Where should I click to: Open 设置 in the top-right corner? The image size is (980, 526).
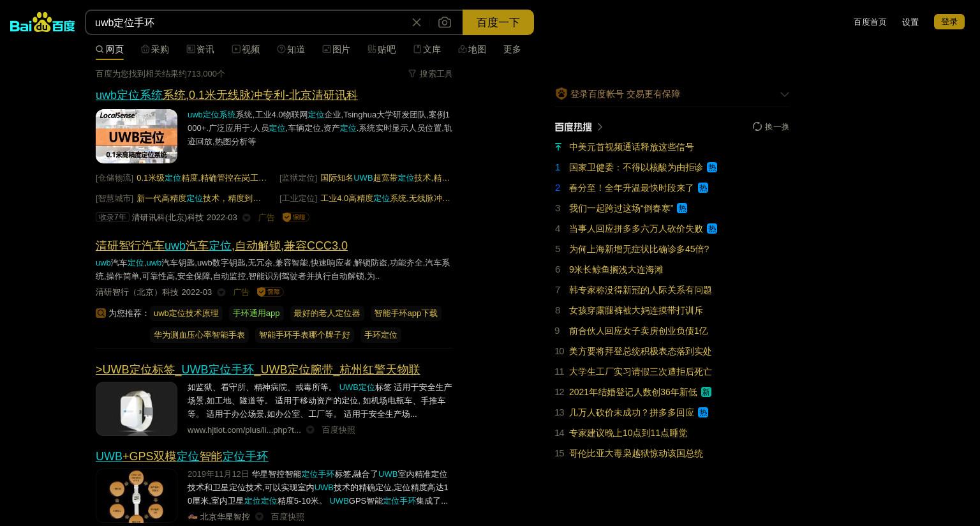pyautogui.click(x=910, y=22)
